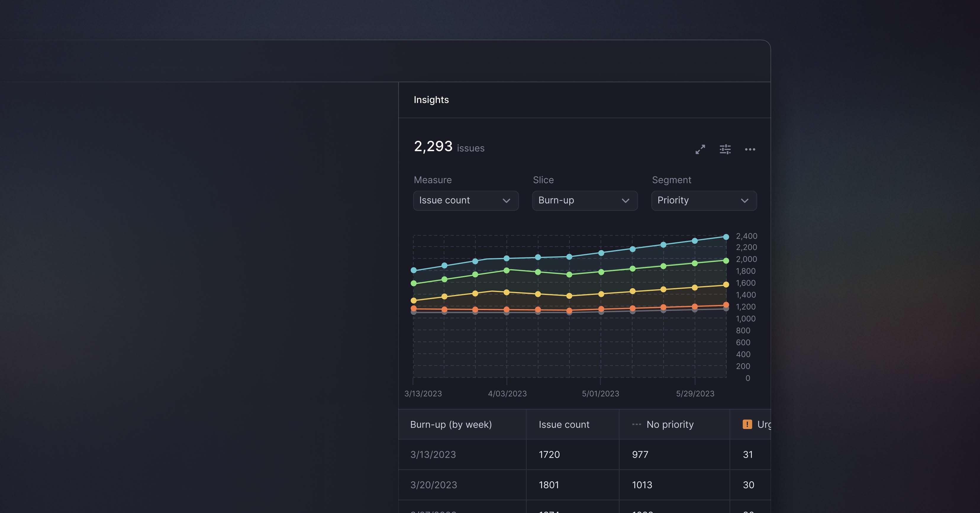
Task: Click the Issue count dropdown chevron
Action: pyautogui.click(x=506, y=201)
